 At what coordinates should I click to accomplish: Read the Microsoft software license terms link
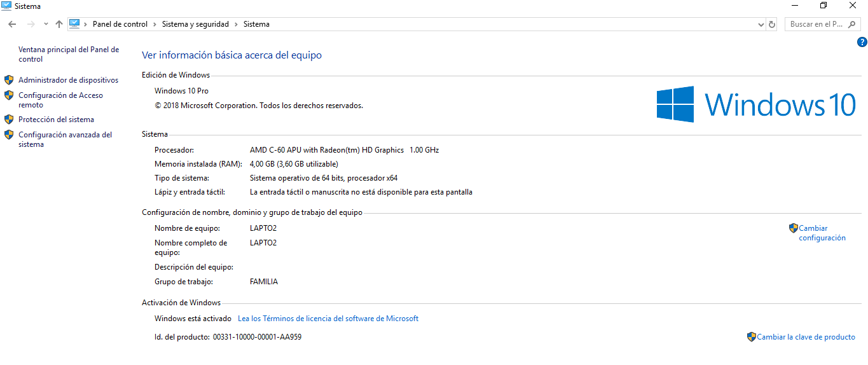(328, 319)
